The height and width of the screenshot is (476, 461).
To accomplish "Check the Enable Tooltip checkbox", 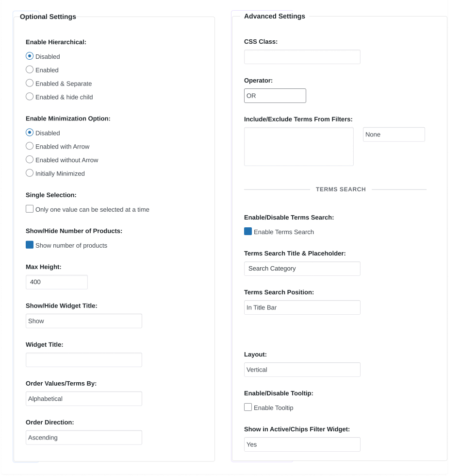I will 248,407.
